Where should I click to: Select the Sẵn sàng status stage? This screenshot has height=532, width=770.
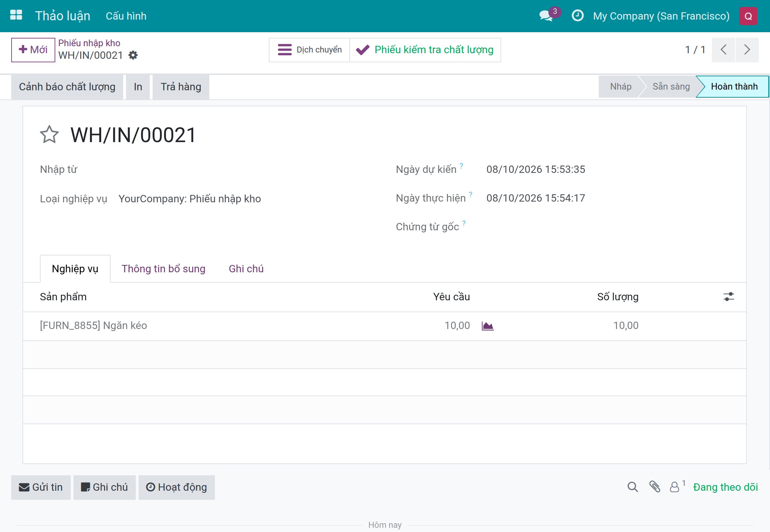(671, 86)
